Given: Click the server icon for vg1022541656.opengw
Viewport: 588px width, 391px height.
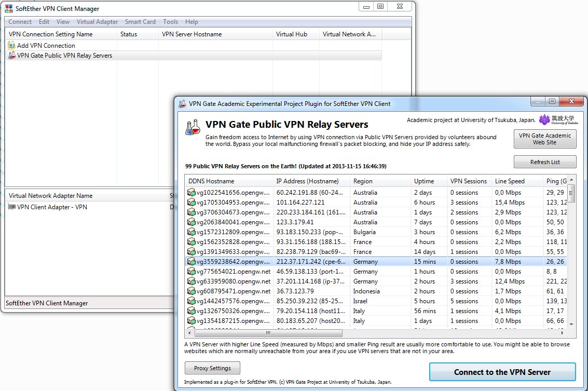Looking at the screenshot, I should [192, 193].
